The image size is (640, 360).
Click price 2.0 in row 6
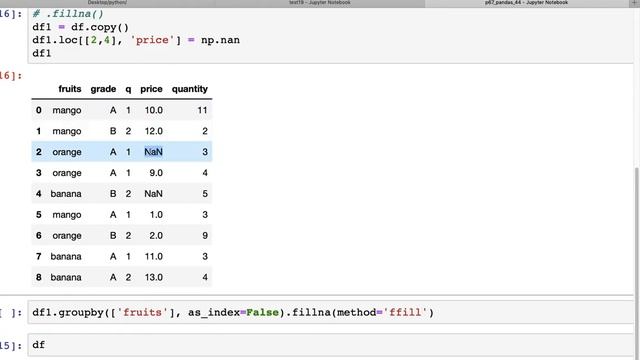tap(156, 236)
